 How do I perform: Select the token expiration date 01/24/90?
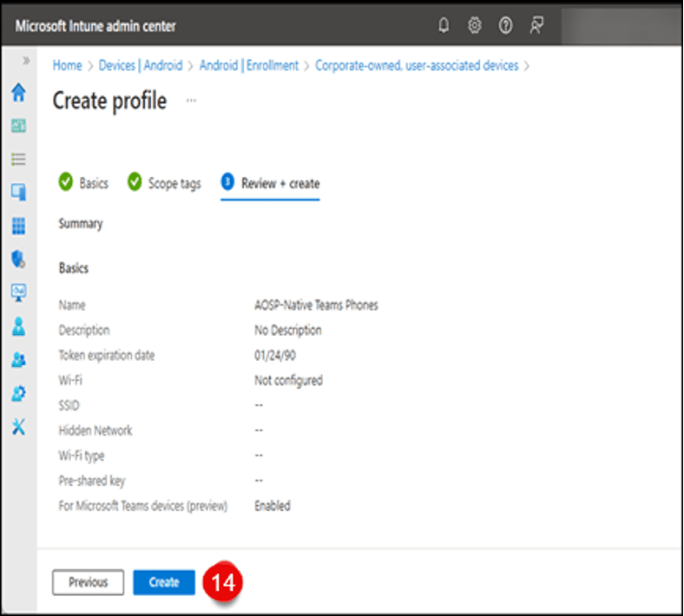tap(275, 356)
